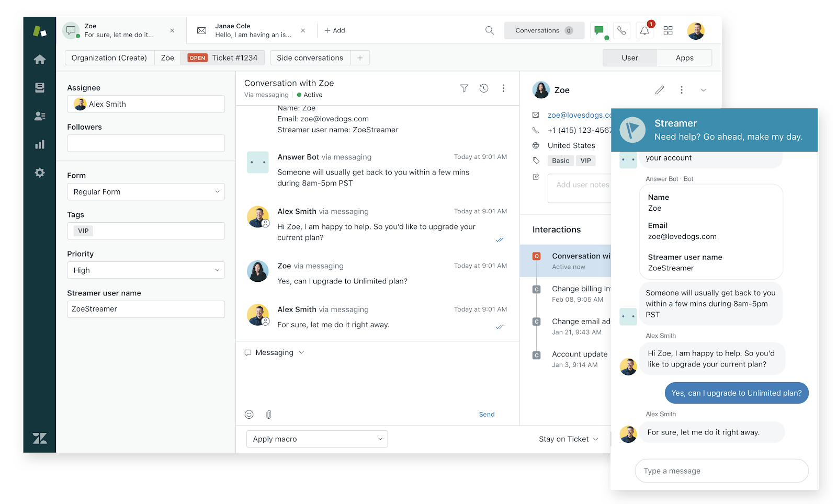Screen dimensions: 837x504
Task: Insert an emoji into the reply
Action: click(249, 414)
